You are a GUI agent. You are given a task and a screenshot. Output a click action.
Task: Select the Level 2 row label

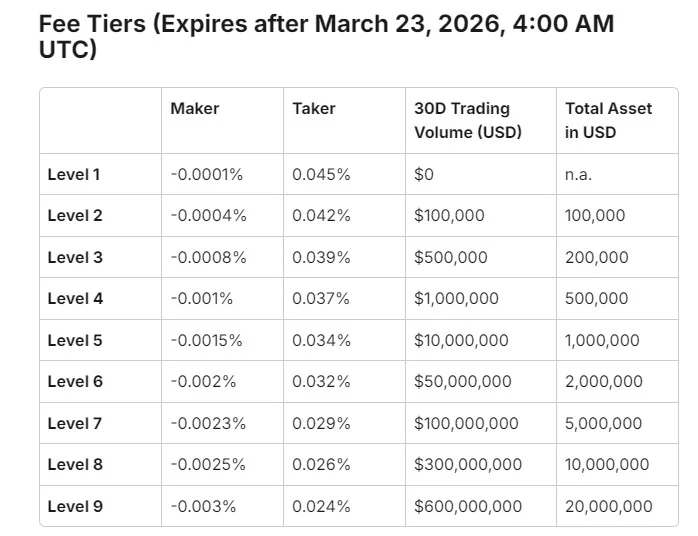tap(75, 215)
